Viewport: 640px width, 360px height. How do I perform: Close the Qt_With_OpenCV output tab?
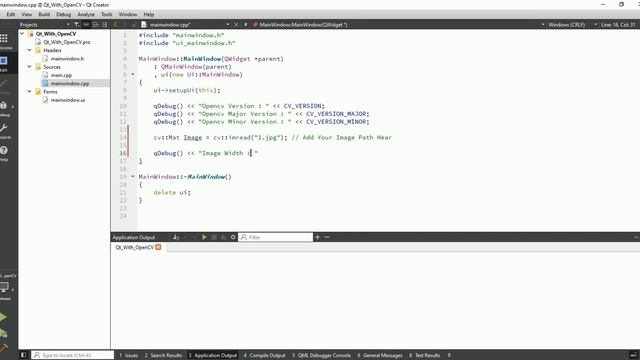158,247
